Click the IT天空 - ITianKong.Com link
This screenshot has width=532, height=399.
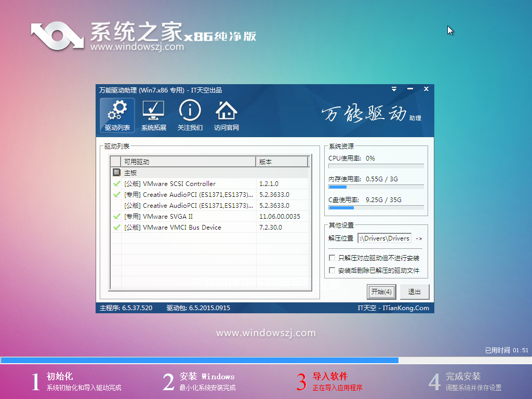click(x=393, y=308)
